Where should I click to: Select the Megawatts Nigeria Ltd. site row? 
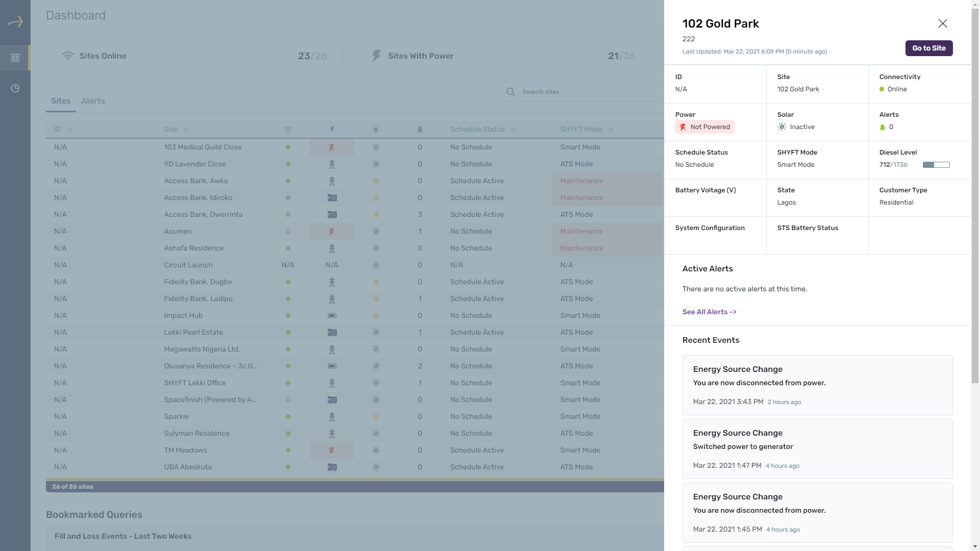(x=355, y=349)
